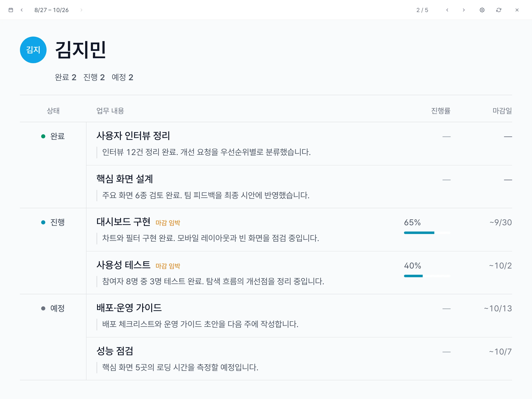
Task: Close the report panel
Action: click(517, 10)
